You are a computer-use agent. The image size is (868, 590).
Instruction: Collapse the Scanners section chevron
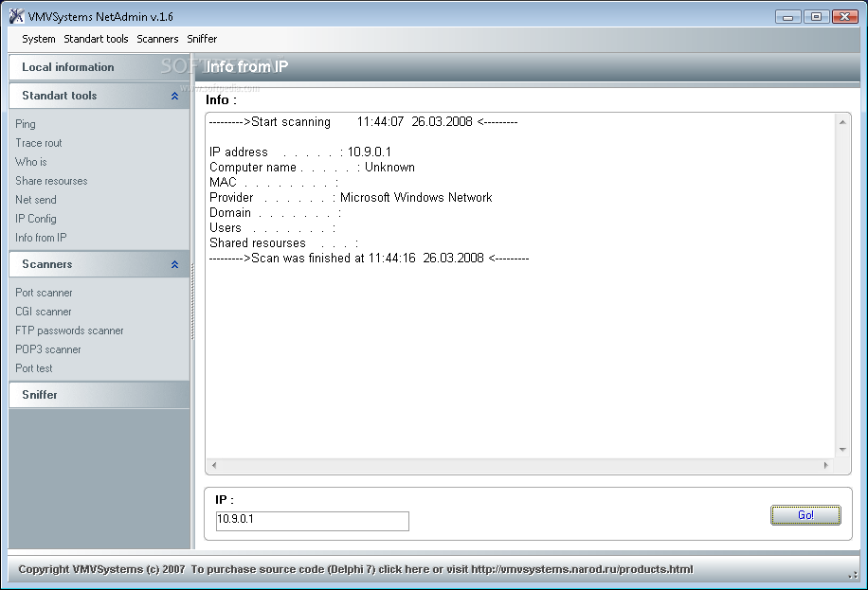click(x=175, y=264)
